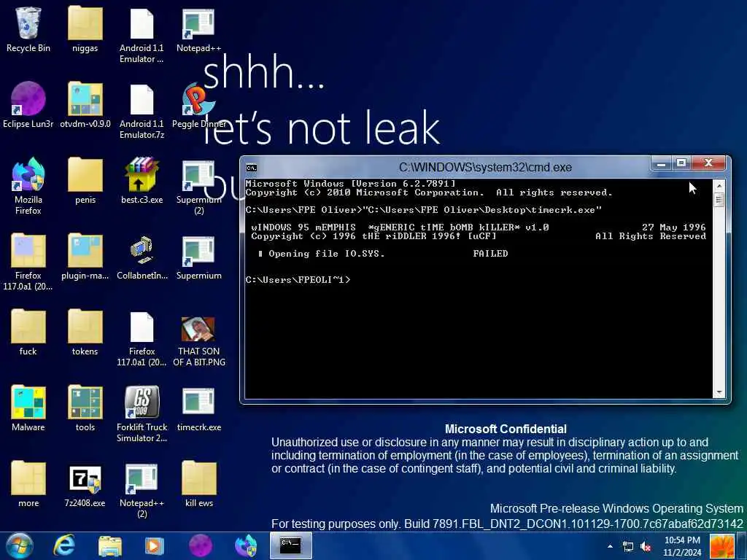Launch Windows Media Player from taskbar
747x560 pixels.
coord(155,545)
